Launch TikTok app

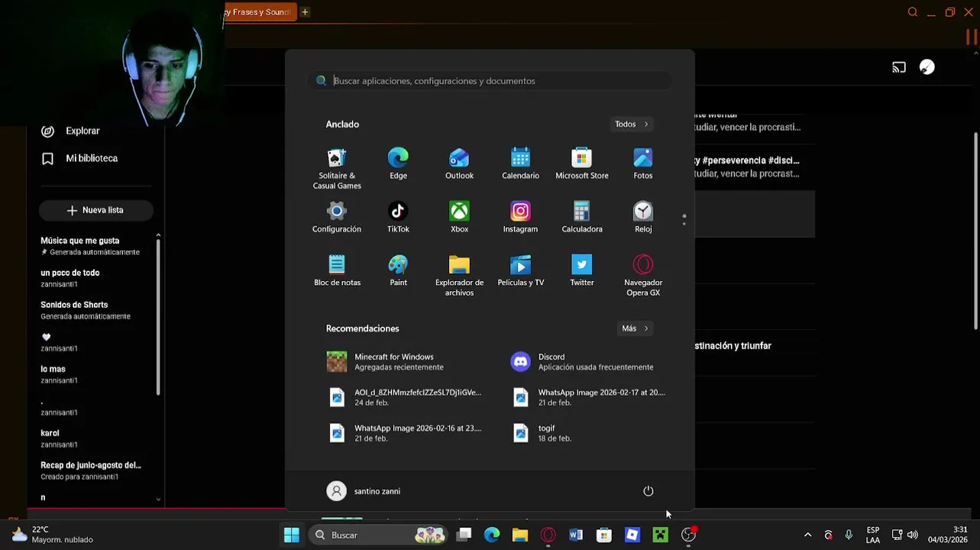pyautogui.click(x=398, y=218)
